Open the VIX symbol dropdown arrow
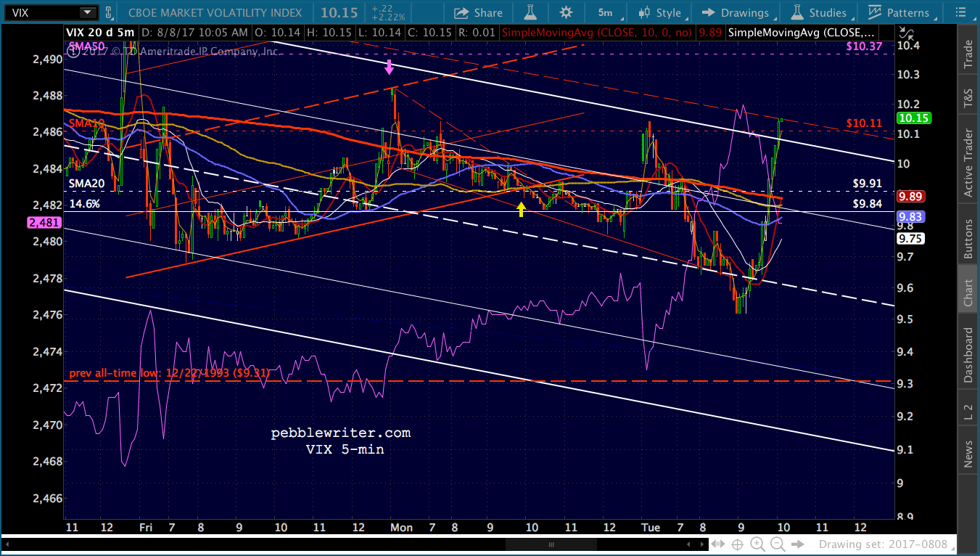The width and height of the screenshot is (980, 556). (87, 12)
